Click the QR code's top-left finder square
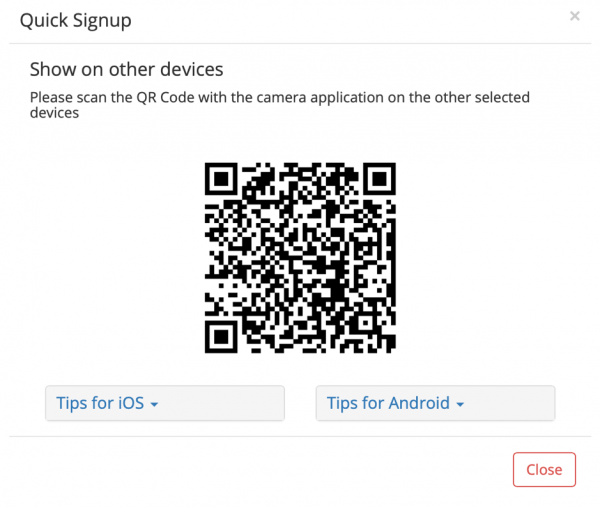Viewport: 600px width, 508px height. [x=222, y=180]
